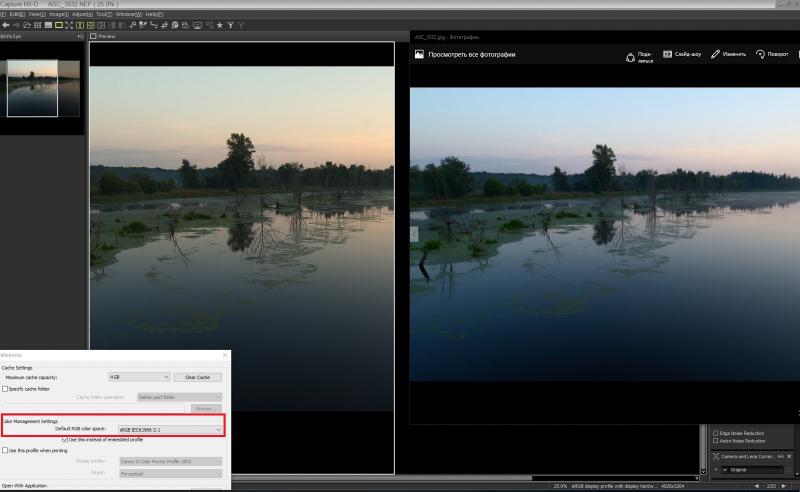Click the Clear Cache button

[197, 377]
